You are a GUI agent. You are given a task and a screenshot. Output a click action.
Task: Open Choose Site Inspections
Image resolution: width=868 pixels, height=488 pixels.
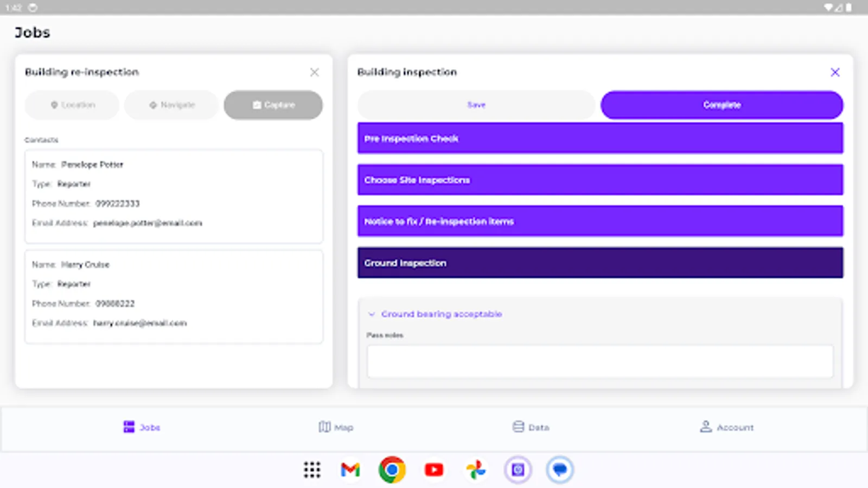(x=600, y=179)
